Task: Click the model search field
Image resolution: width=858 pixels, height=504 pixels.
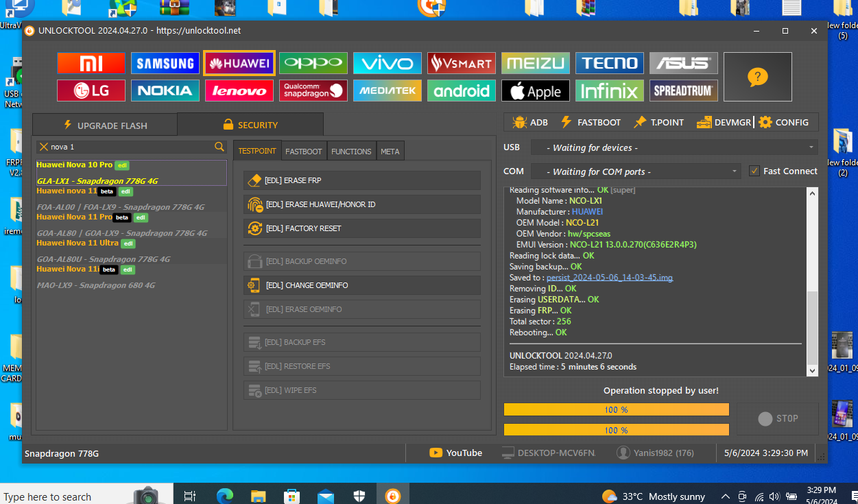Action: (x=131, y=147)
